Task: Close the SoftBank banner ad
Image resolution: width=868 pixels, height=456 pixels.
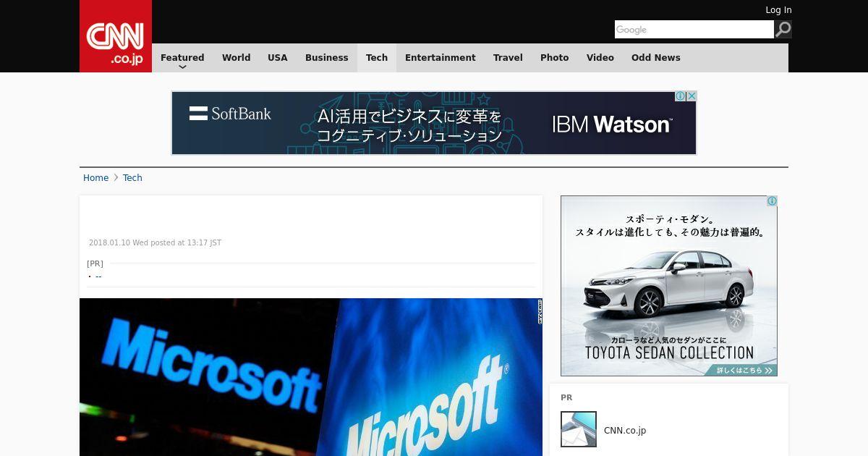Action: 692,96
